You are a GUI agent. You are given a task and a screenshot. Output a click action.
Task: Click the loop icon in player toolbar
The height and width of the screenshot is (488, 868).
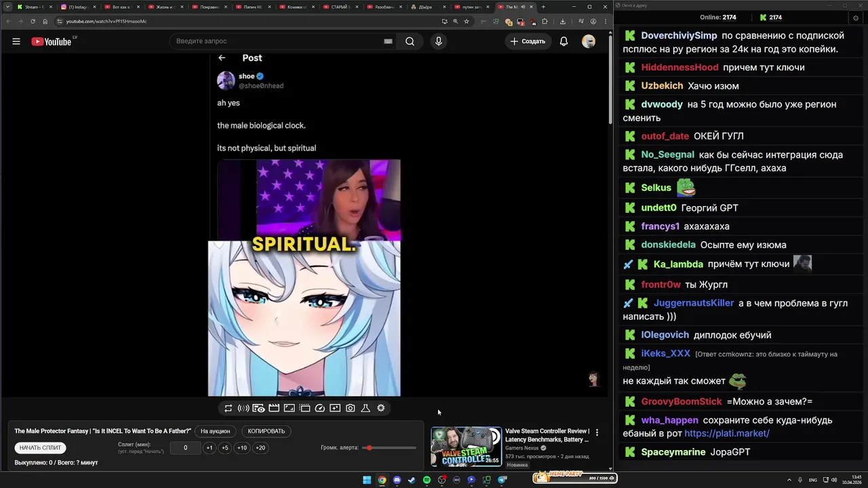pos(228,408)
